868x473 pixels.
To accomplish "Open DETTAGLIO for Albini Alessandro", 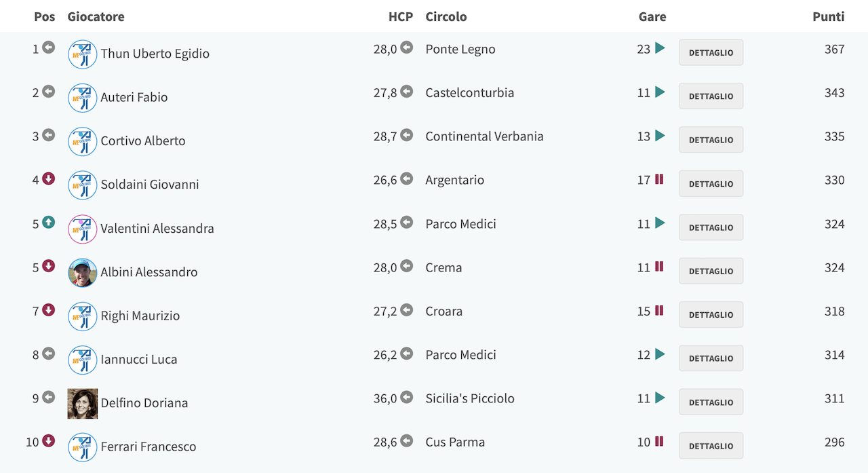I will click(x=711, y=271).
